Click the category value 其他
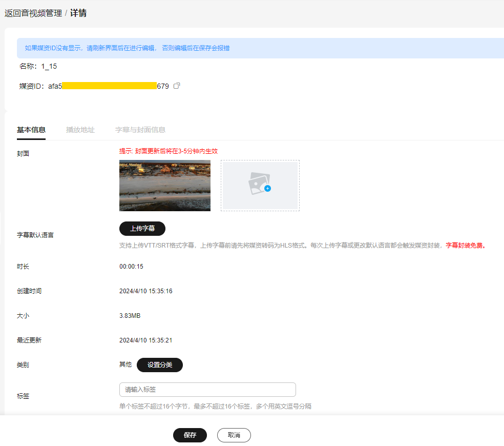 pos(125,364)
